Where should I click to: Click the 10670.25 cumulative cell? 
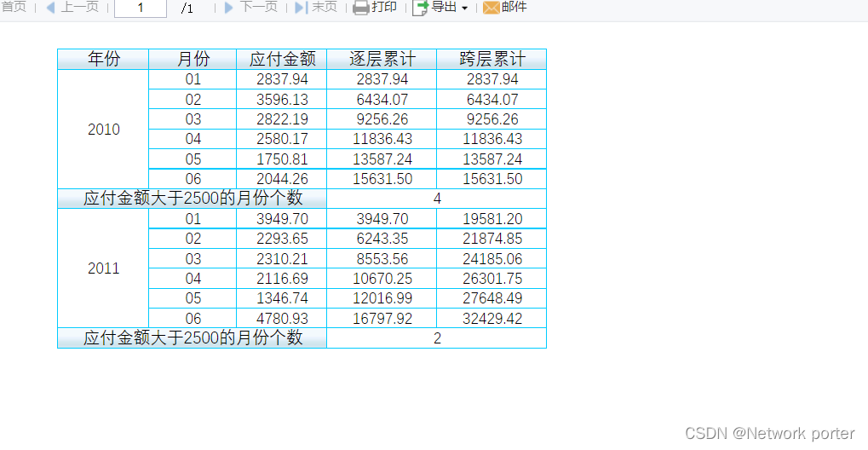382,278
